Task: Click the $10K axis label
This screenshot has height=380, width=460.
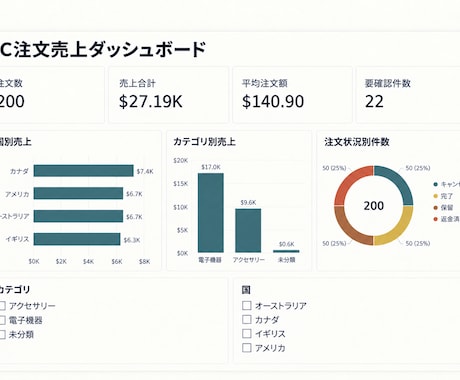Action: click(181, 207)
